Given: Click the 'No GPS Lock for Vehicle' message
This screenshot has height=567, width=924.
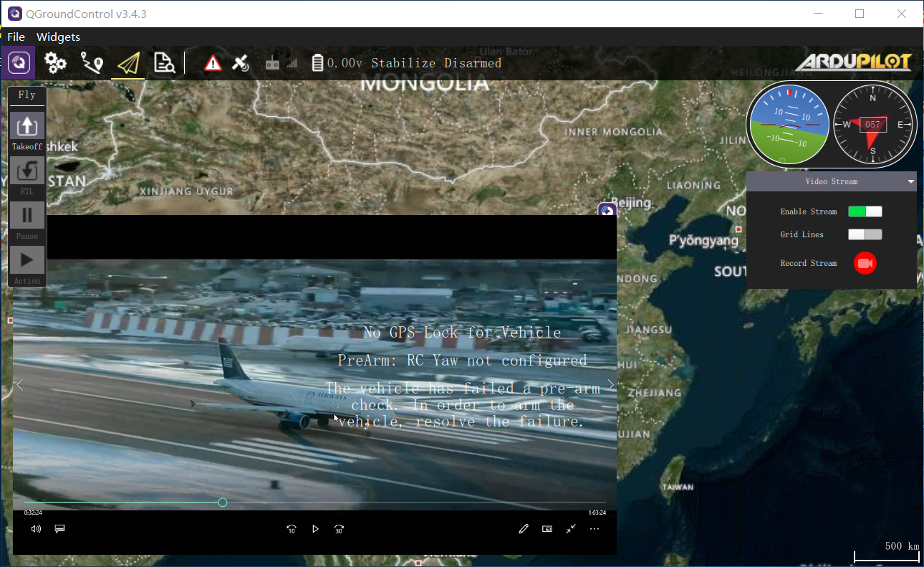Looking at the screenshot, I should point(462,332).
